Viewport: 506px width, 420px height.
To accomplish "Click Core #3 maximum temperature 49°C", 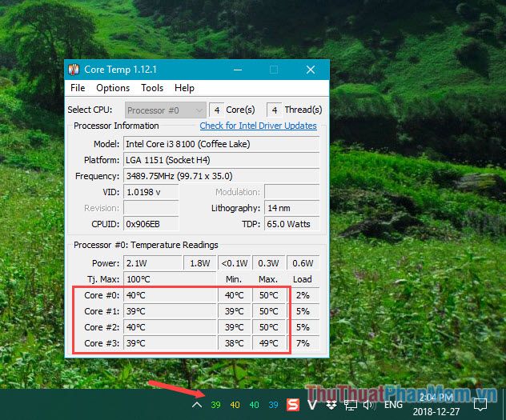I will [268, 343].
